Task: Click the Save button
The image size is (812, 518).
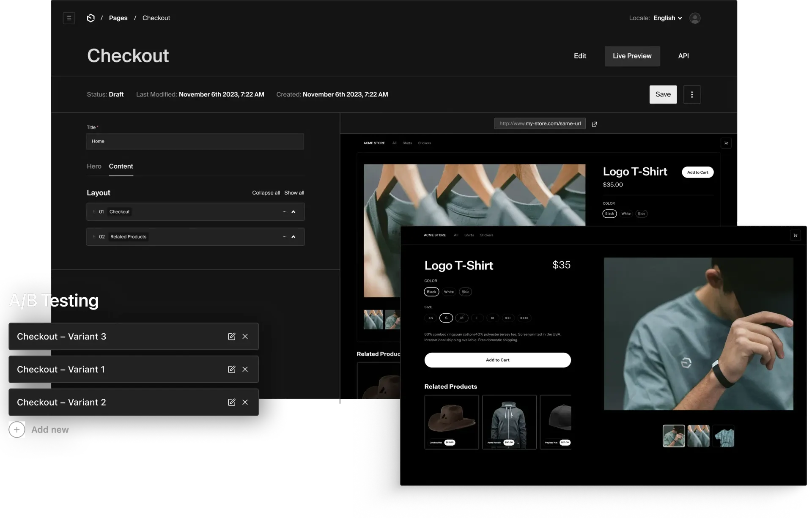Action: pos(663,94)
